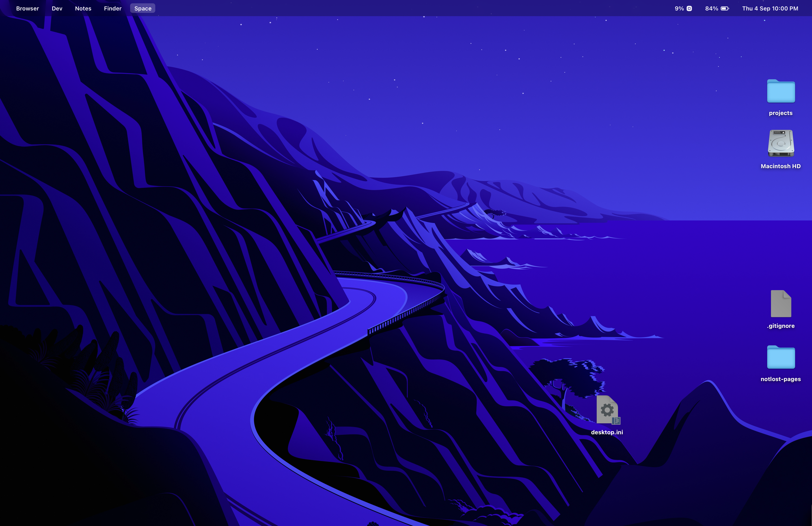Click the 9% CPU usage text

(679, 9)
